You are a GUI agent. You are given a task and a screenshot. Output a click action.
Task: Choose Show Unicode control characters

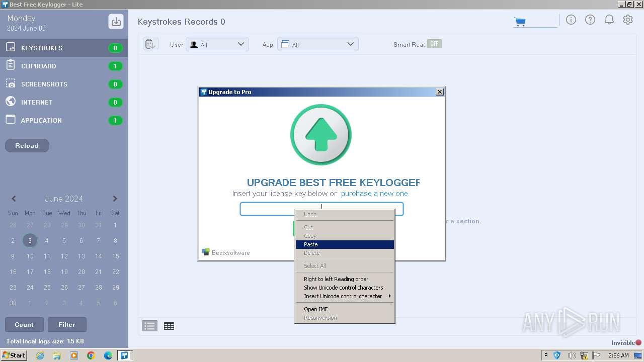pyautogui.click(x=345, y=288)
